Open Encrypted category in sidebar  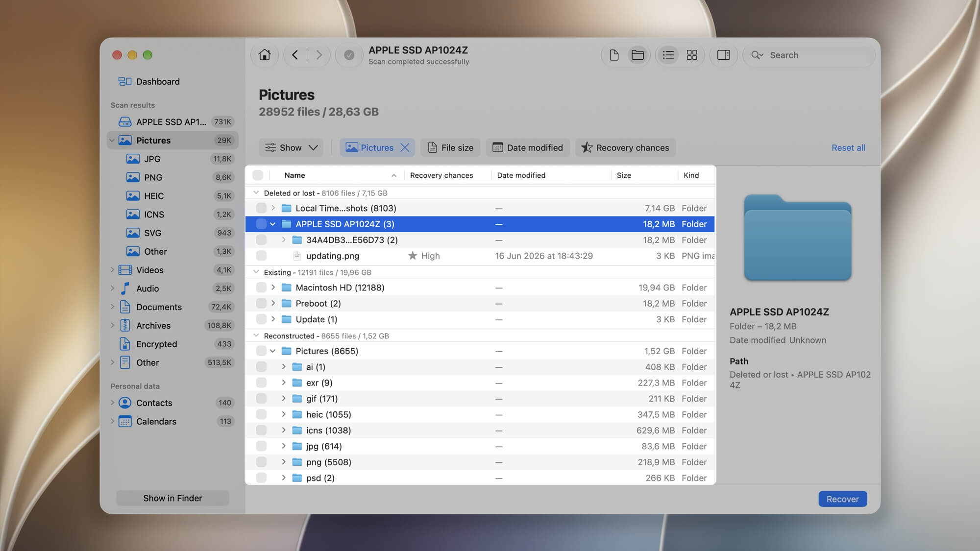point(172,344)
